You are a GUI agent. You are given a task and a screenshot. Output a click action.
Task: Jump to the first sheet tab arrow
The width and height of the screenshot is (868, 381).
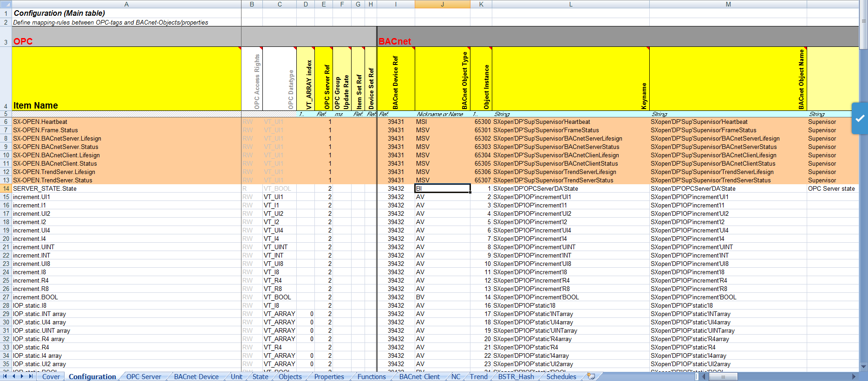[x=5, y=376]
